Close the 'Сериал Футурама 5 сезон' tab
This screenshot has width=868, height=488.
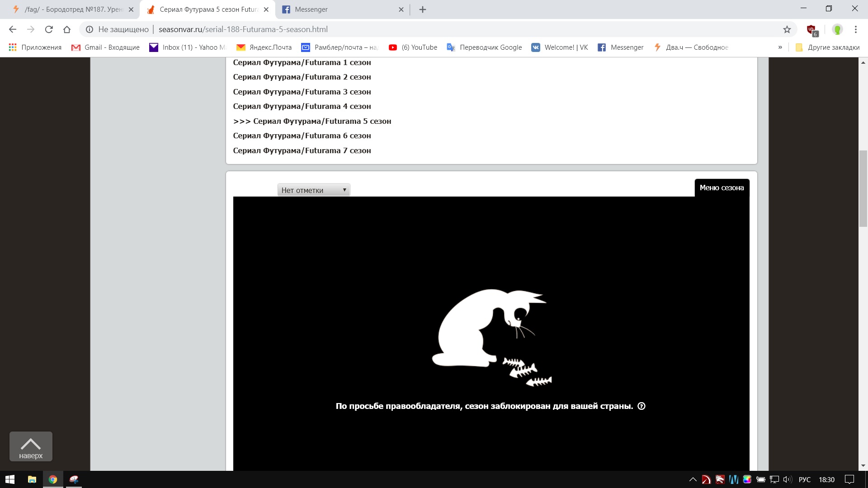266,9
